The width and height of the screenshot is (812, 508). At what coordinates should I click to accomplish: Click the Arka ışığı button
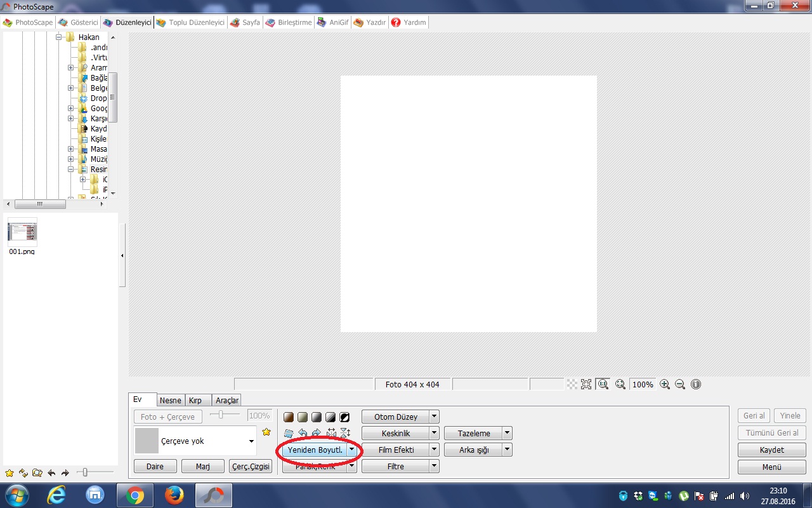point(474,450)
